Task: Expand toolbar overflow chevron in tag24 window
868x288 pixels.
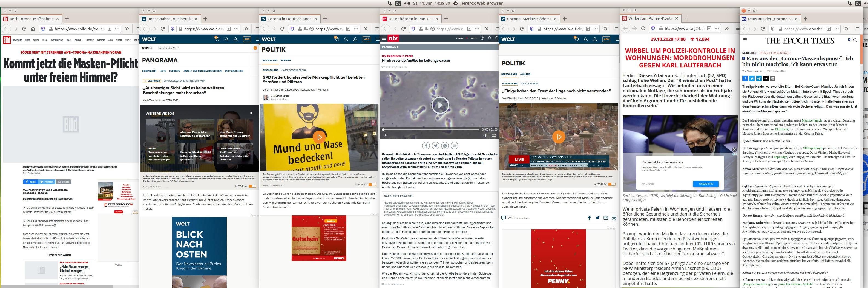Action: pos(727,28)
